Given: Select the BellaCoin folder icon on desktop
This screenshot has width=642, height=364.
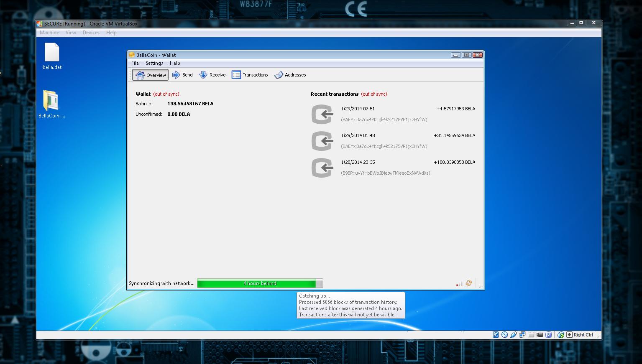Looking at the screenshot, I should [x=52, y=104].
